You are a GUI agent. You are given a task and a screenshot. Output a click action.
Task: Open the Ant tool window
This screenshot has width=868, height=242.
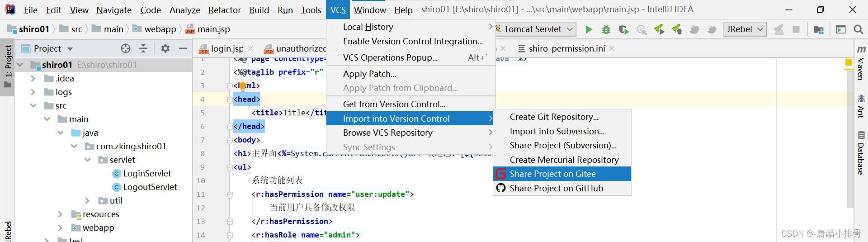pyautogui.click(x=861, y=106)
